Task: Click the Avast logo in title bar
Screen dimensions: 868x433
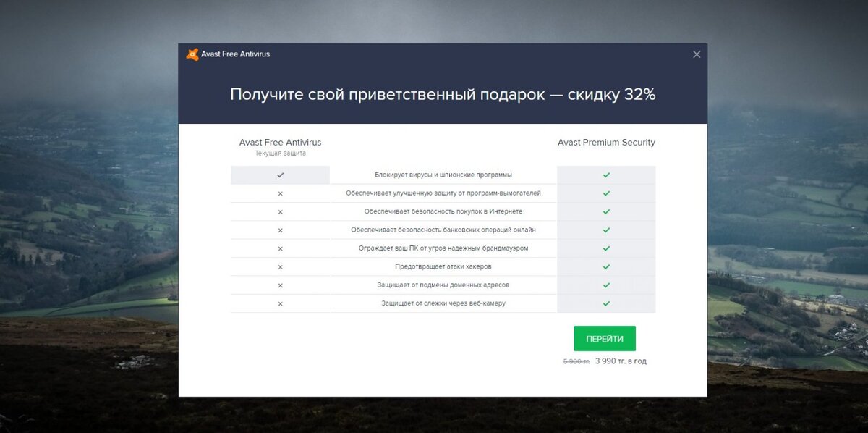Action: click(192, 54)
